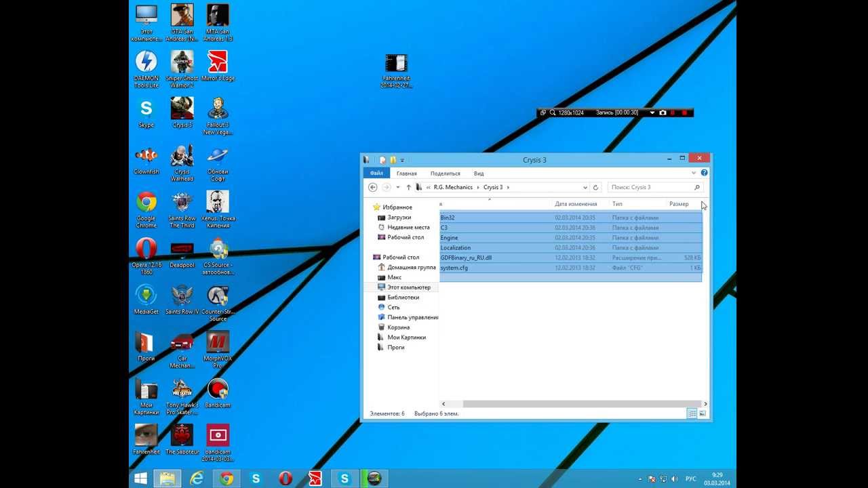Sort files by the Тип column

pos(617,204)
